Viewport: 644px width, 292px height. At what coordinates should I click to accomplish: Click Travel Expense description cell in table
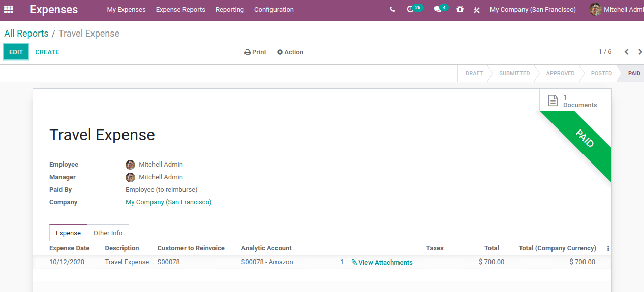(127, 262)
